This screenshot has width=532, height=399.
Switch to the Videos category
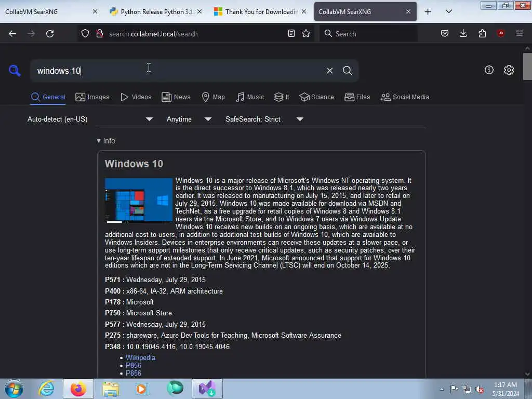pyautogui.click(x=136, y=97)
